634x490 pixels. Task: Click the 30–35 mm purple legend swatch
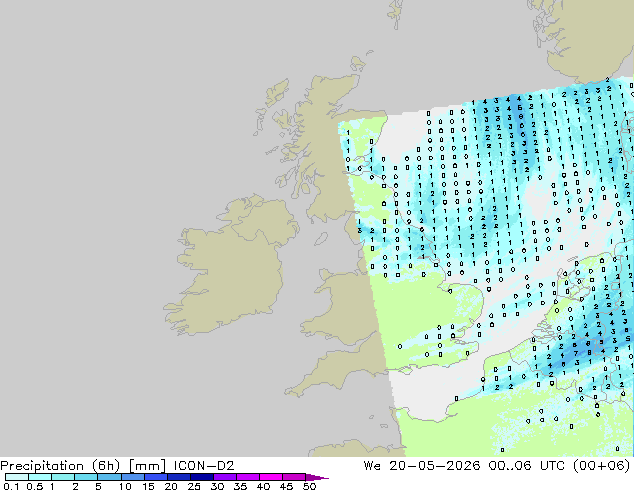tap(224, 477)
